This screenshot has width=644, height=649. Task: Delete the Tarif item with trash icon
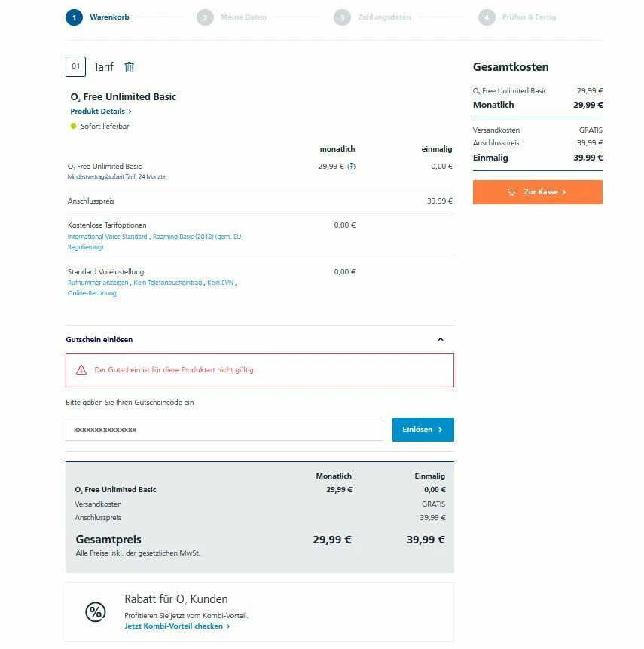tap(130, 67)
